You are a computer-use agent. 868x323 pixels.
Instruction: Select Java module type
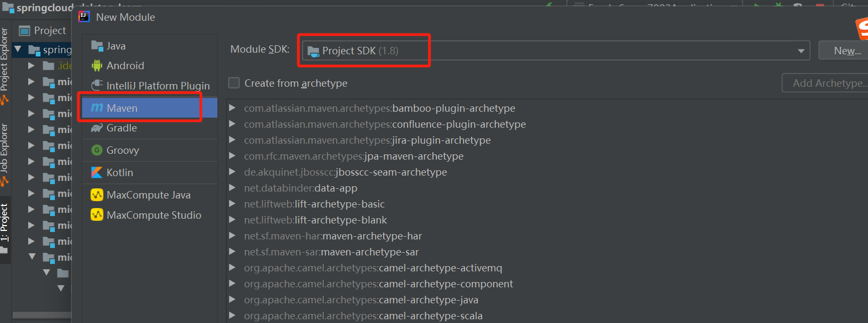(150, 46)
